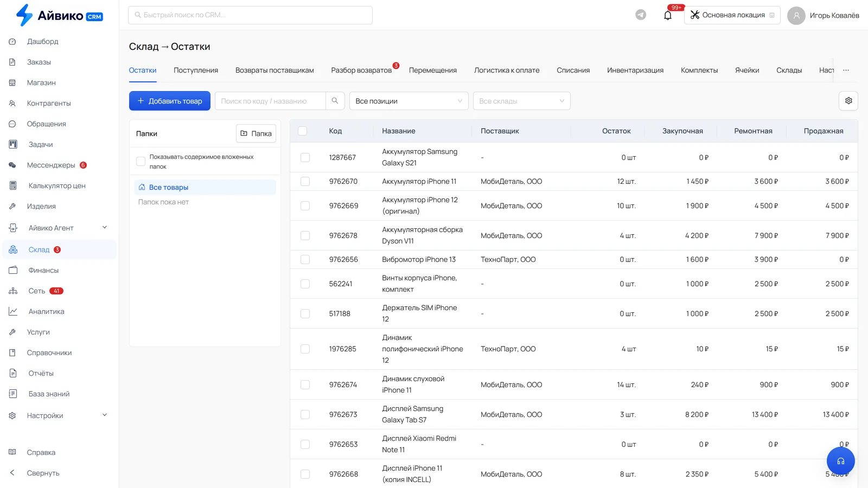This screenshot has height=488, width=868.
Task: Open the support headset chat bubble
Action: pyautogui.click(x=841, y=461)
